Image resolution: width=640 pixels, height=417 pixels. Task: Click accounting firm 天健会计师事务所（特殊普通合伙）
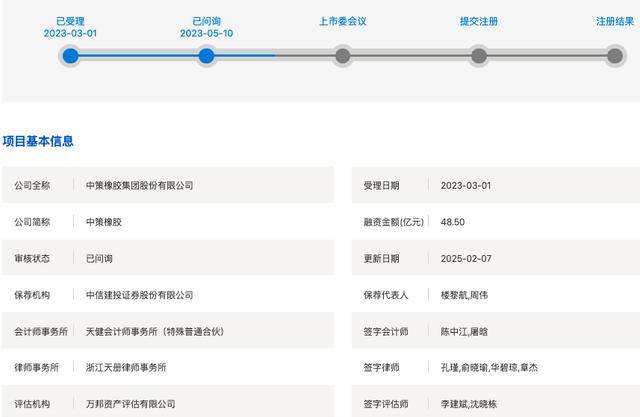click(x=158, y=331)
